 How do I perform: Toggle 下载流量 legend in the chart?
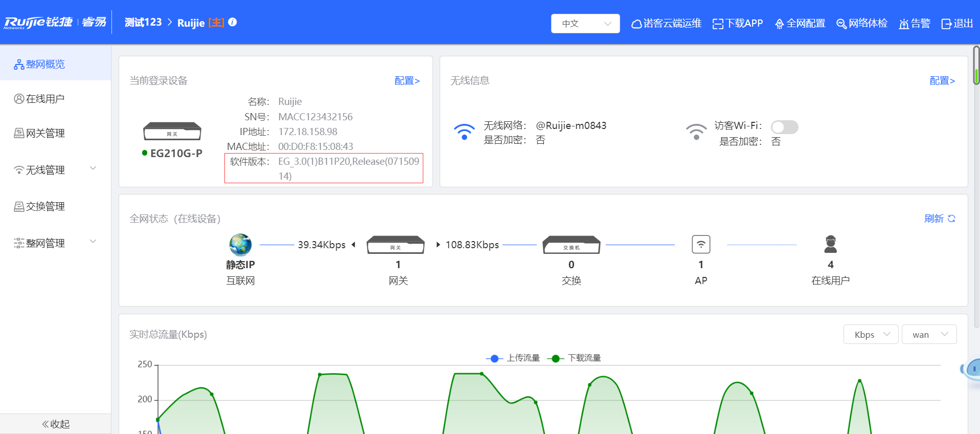coord(574,358)
